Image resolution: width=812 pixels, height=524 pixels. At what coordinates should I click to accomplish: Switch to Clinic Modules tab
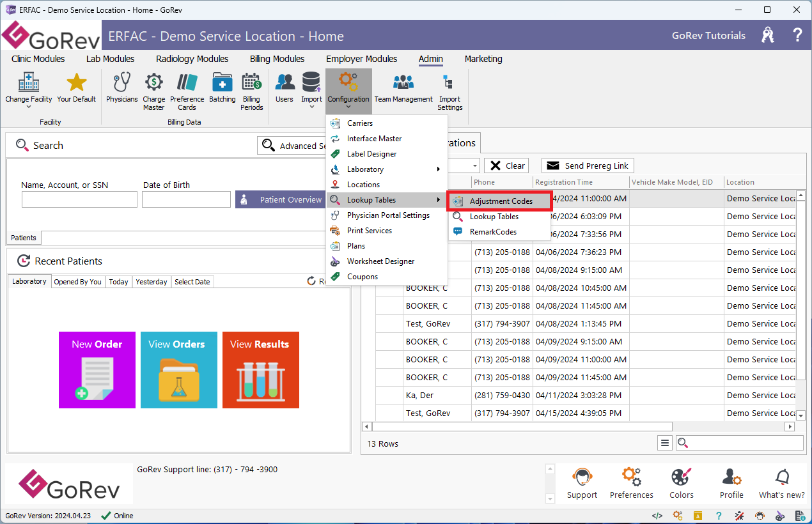tap(38, 59)
